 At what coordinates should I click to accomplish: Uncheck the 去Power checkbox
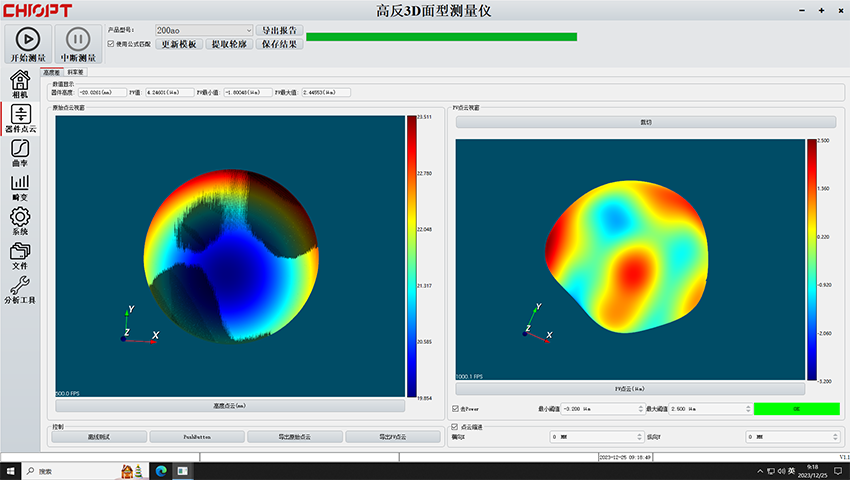[457, 409]
